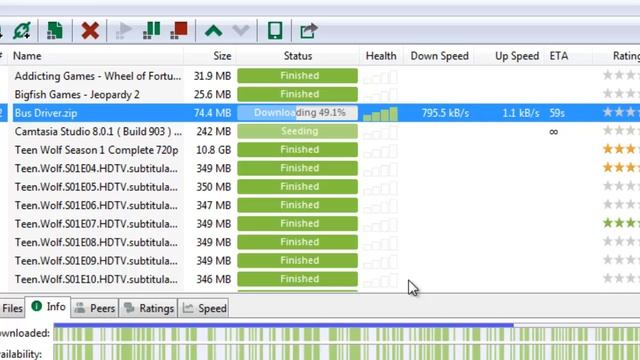Select Teen.Wolf.S01E09 torrent row
Image resolution: width=640 pixels, height=360 pixels.
(96, 261)
